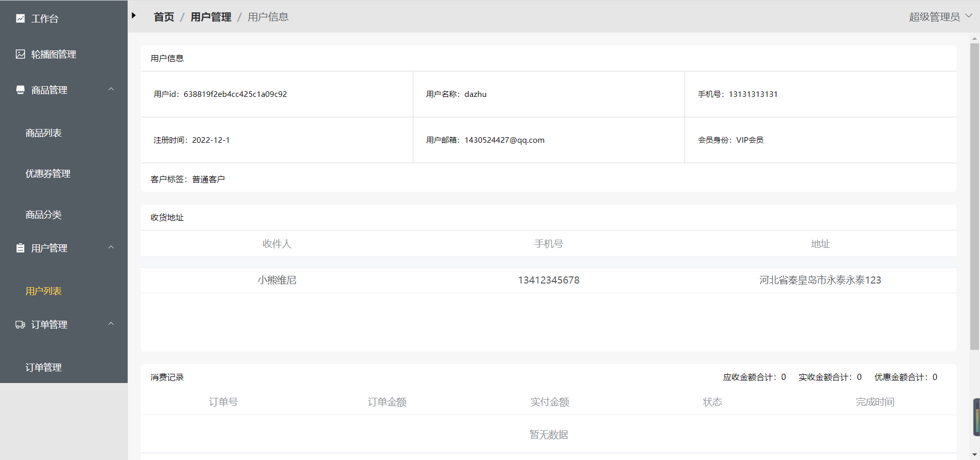Toggle sidebar with the triangle arrow
This screenshot has width=980, height=460.
[x=134, y=16]
